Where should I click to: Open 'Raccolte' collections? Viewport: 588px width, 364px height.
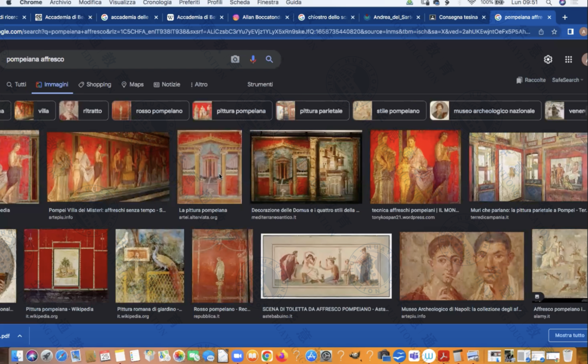coord(531,80)
